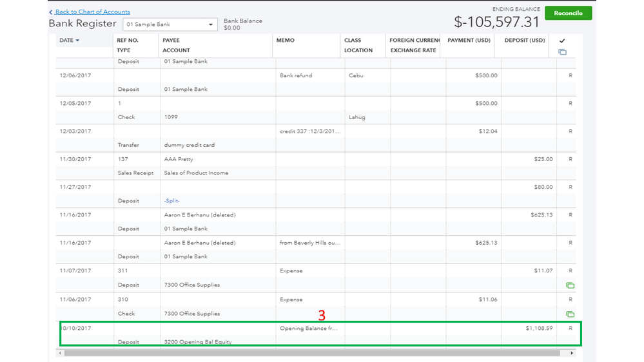Go back to Chart of Accounts link
The height and width of the screenshot is (362, 644).
click(x=92, y=12)
